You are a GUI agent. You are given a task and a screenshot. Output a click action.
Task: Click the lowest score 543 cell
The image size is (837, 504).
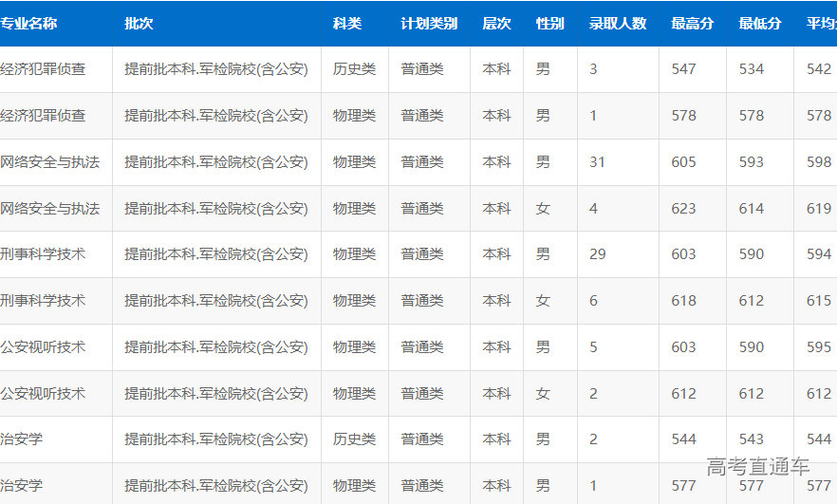[752, 439]
